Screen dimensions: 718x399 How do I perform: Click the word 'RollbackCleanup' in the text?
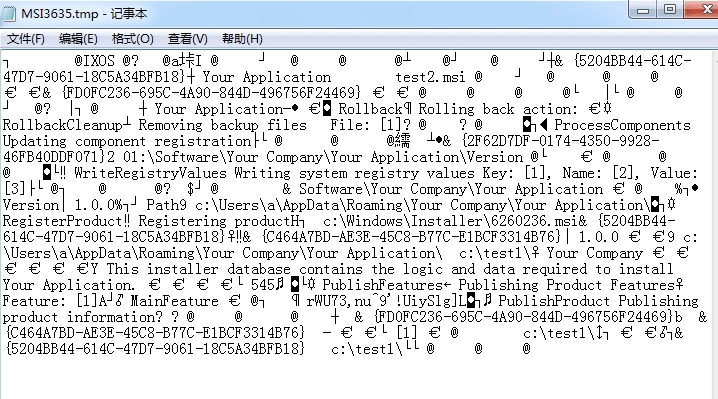click(x=63, y=125)
